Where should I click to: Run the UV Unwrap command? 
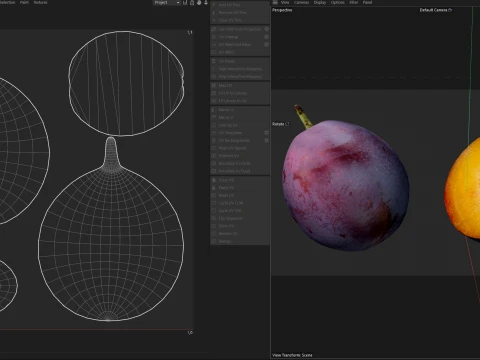(237, 37)
